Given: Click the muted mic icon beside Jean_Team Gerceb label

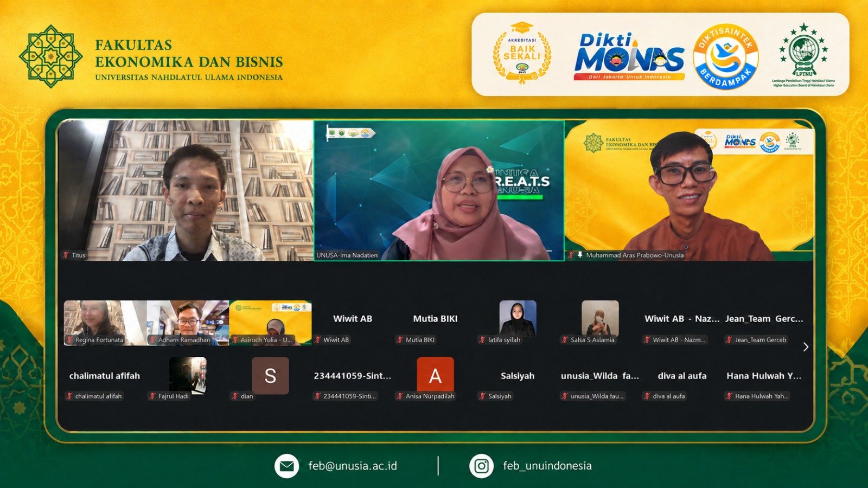Looking at the screenshot, I should [x=729, y=340].
